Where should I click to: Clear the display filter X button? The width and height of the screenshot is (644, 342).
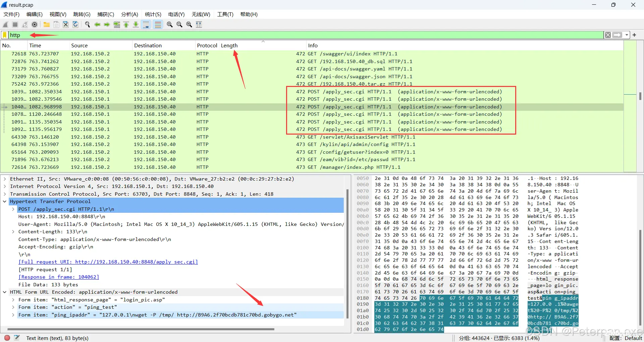pyautogui.click(x=608, y=35)
